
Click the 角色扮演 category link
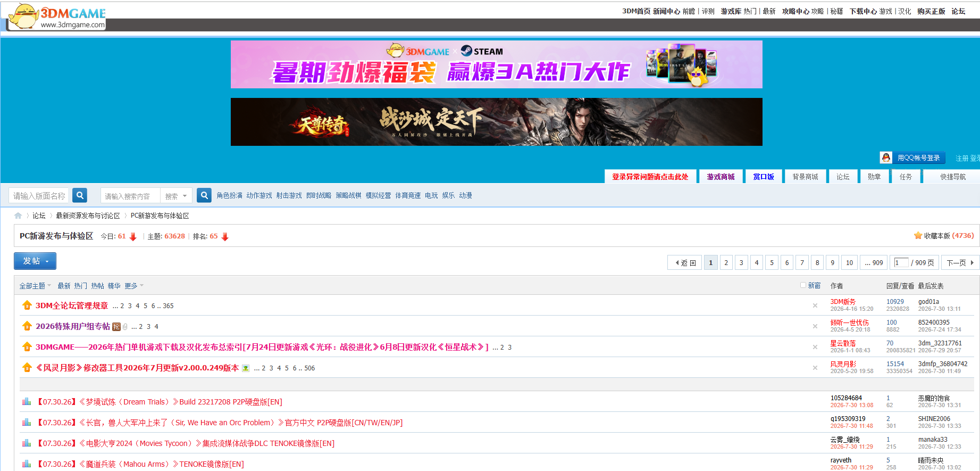229,195
